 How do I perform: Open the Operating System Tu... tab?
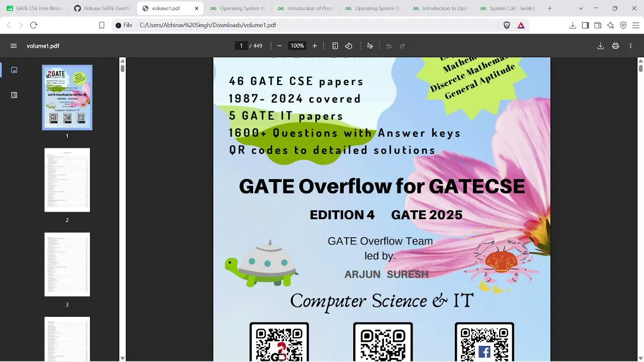pyautogui.click(x=373, y=8)
